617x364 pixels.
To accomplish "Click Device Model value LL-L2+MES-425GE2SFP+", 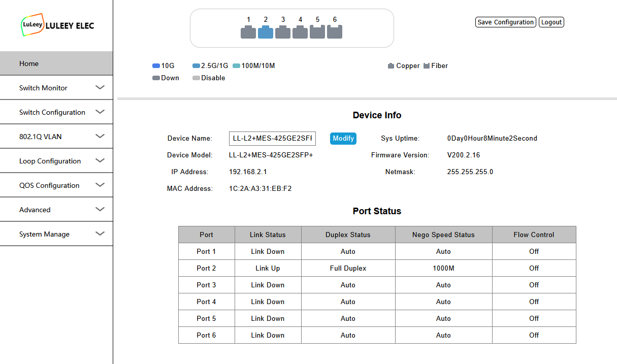I will click(271, 155).
